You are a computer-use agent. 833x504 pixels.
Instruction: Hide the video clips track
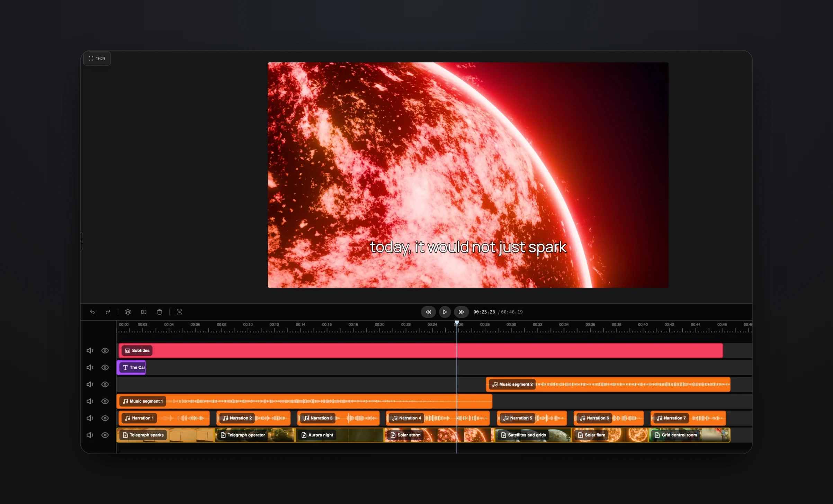pyautogui.click(x=105, y=435)
